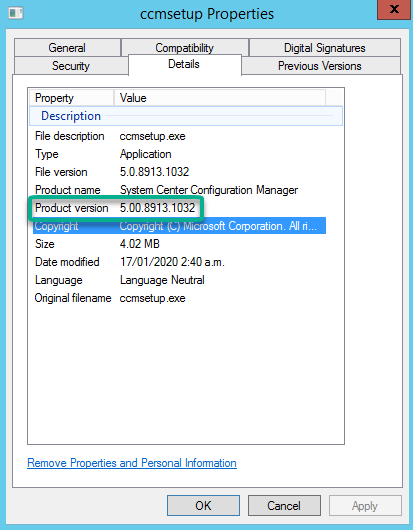Click the OK button

[x=203, y=506]
